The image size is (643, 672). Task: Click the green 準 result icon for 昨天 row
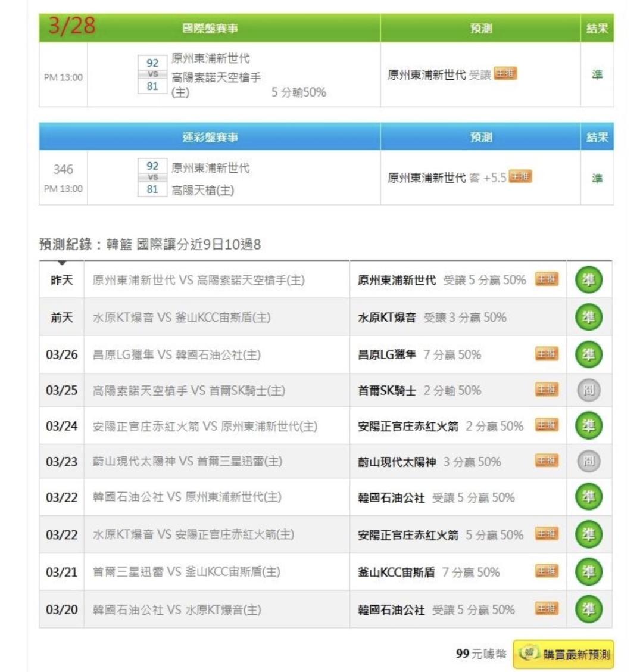[589, 280]
